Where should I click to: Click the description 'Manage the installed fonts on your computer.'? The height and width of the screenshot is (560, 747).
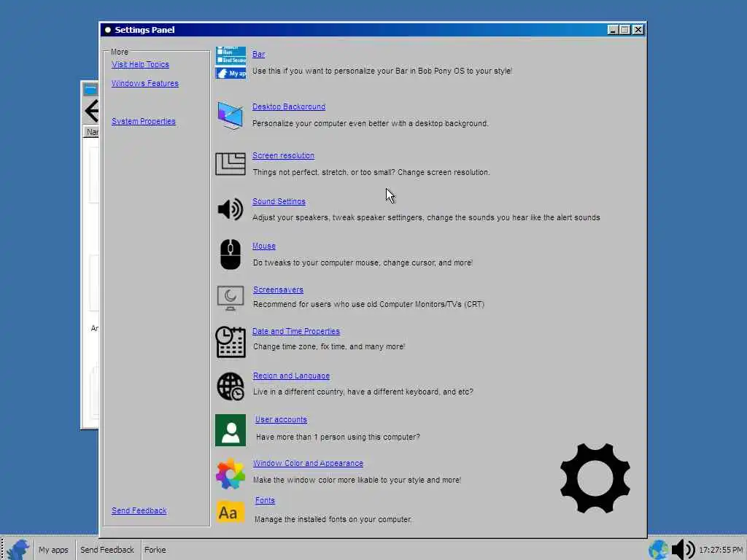pos(333,519)
